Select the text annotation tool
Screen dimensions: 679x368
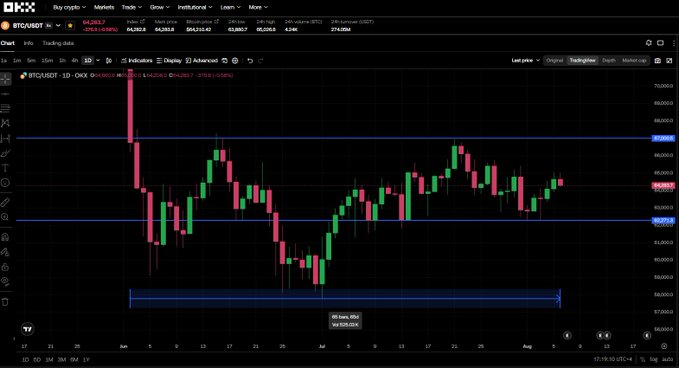[5, 168]
